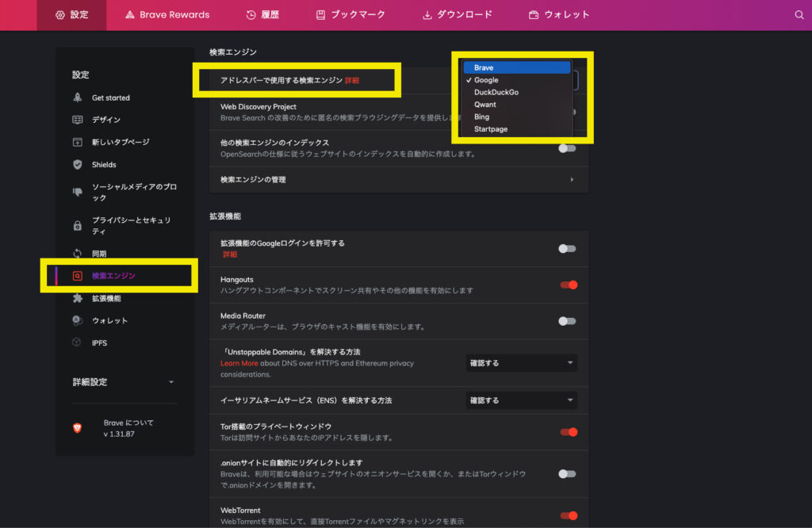Go to Shields settings page
This screenshot has width=812, height=528.
click(104, 165)
